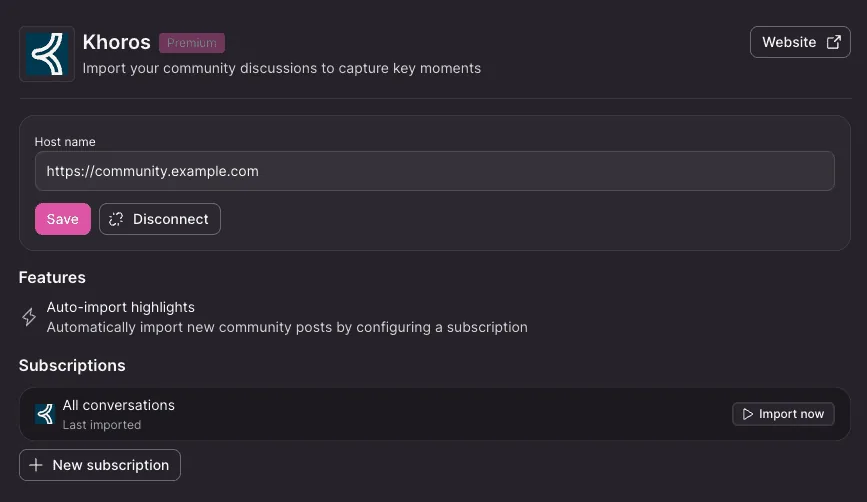Click the play triangle icon in Import now
Screen dimensions: 867x502
pos(748,414)
